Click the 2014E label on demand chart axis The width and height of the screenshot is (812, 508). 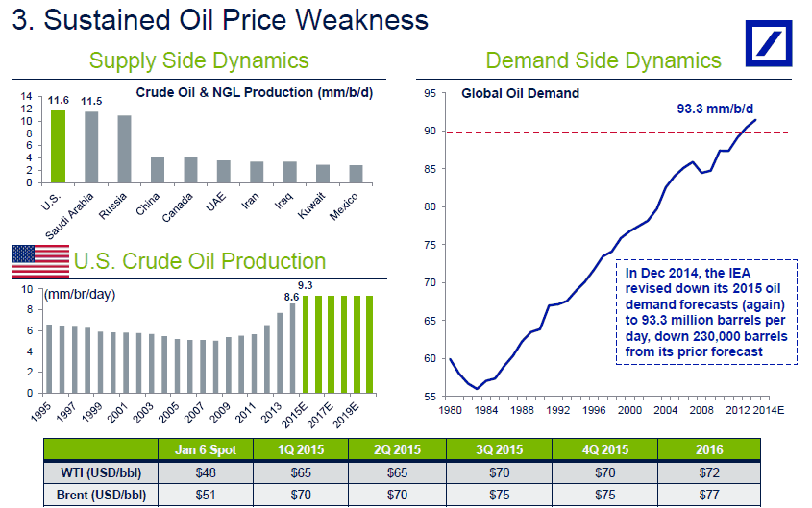(769, 410)
